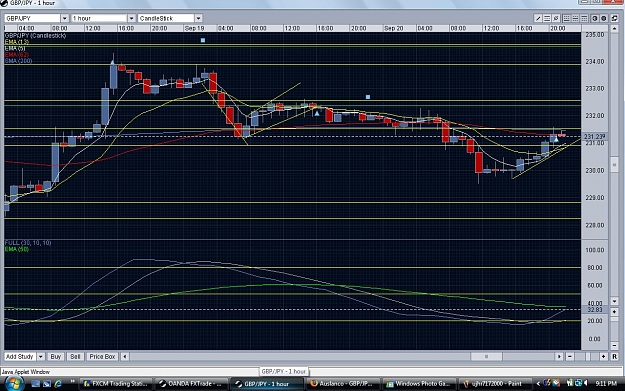Choose the third grid layout icon
The image size is (625, 391).
584,18
